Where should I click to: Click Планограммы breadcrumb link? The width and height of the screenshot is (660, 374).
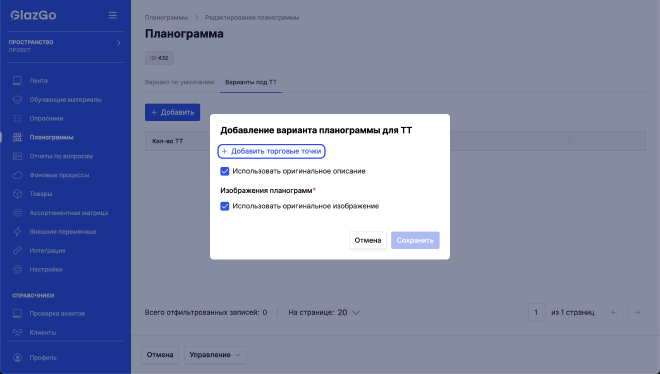(166, 18)
